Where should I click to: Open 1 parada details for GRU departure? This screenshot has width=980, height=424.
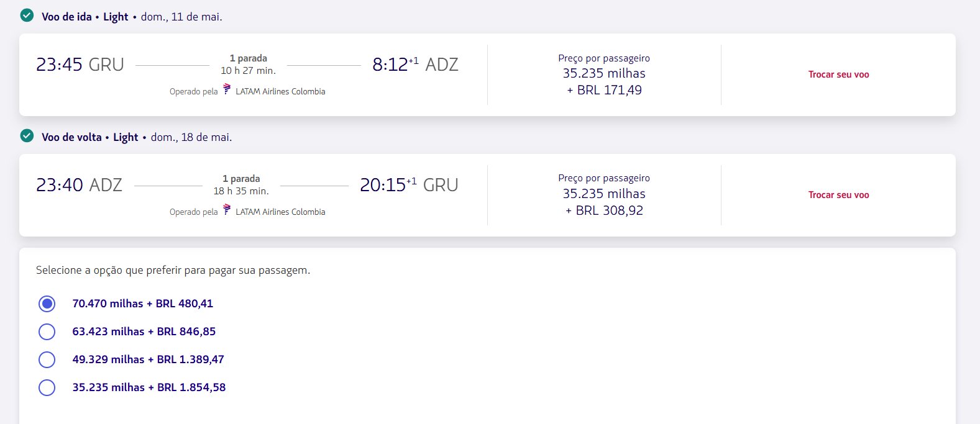[x=248, y=58]
